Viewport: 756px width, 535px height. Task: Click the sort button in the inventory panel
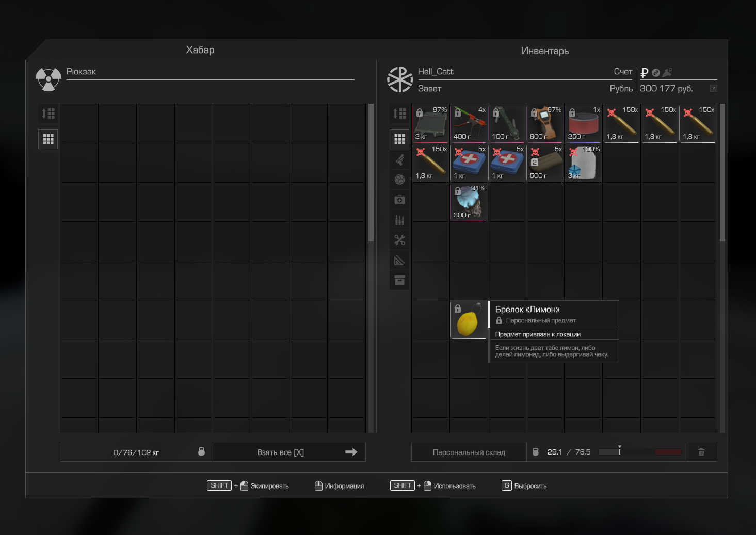point(399,114)
